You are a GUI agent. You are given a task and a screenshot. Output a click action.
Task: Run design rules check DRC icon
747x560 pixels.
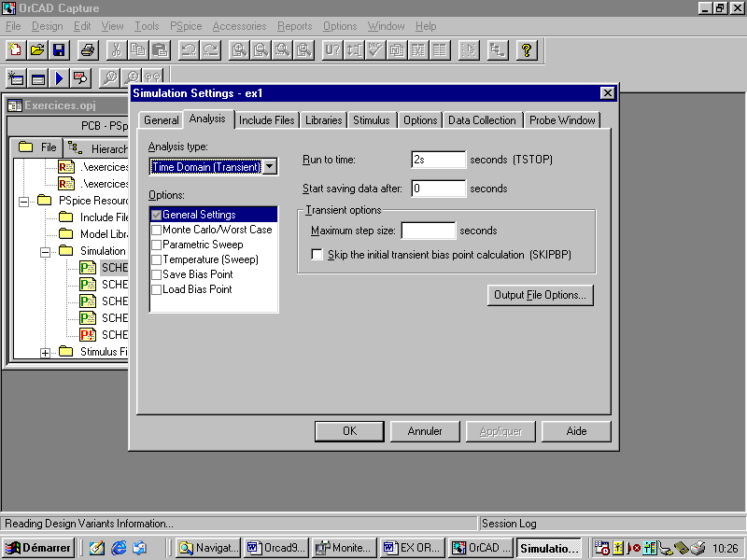click(x=375, y=50)
